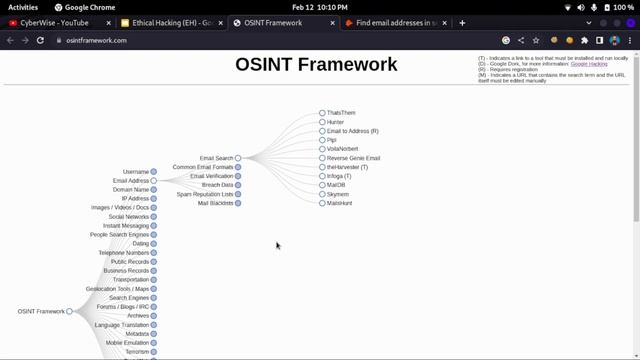This screenshot has height=360, width=640.
Task: Reload the OSINT Framework page
Action: [x=40, y=40]
